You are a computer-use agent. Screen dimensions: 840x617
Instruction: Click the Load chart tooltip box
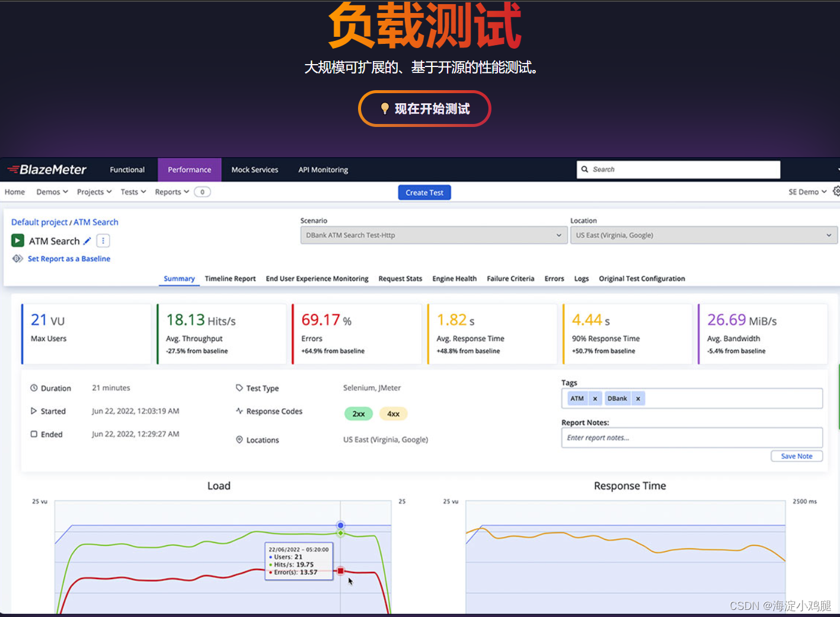click(x=299, y=561)
